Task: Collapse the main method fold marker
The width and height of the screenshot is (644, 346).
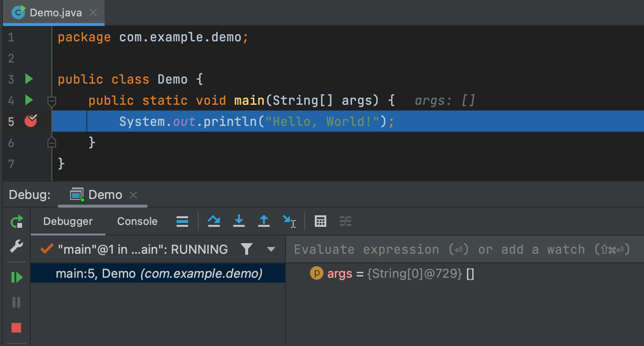Action: [x=52, y=101]
